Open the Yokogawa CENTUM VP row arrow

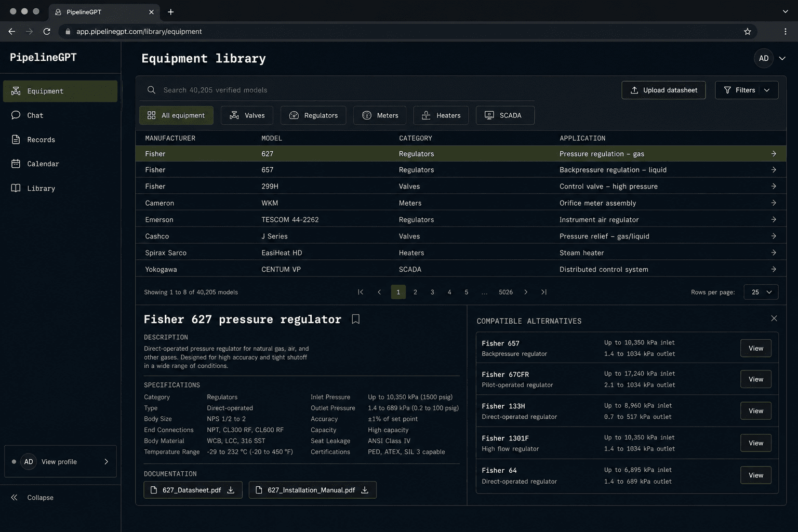(774, 269)
